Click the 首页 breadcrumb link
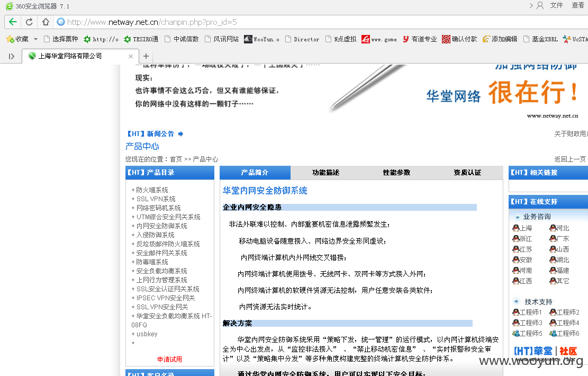 (176, 159)
